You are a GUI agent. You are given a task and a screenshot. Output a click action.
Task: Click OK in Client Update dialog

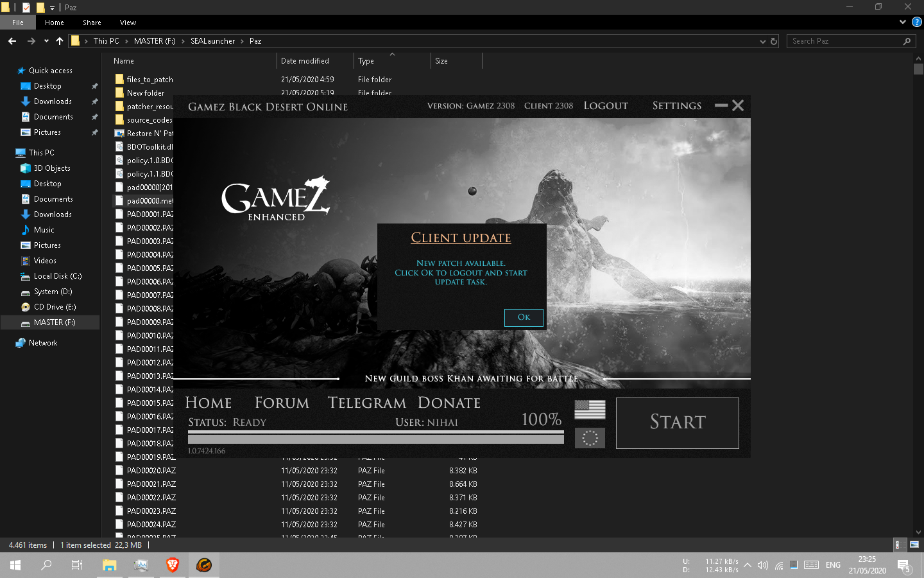(524, 317)
